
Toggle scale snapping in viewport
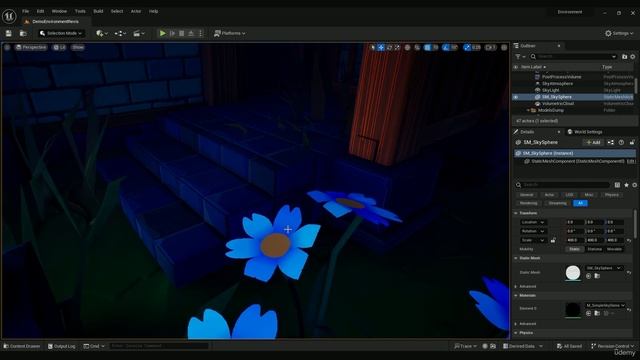tap(467, 47)
